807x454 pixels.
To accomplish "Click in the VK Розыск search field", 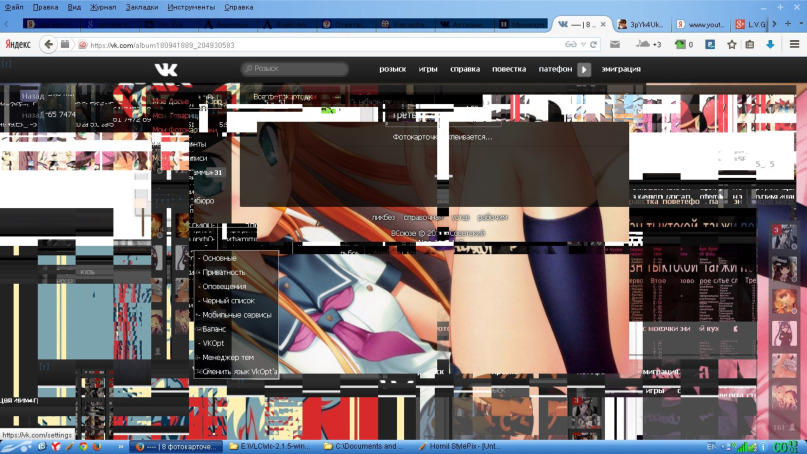I will 295,69.
